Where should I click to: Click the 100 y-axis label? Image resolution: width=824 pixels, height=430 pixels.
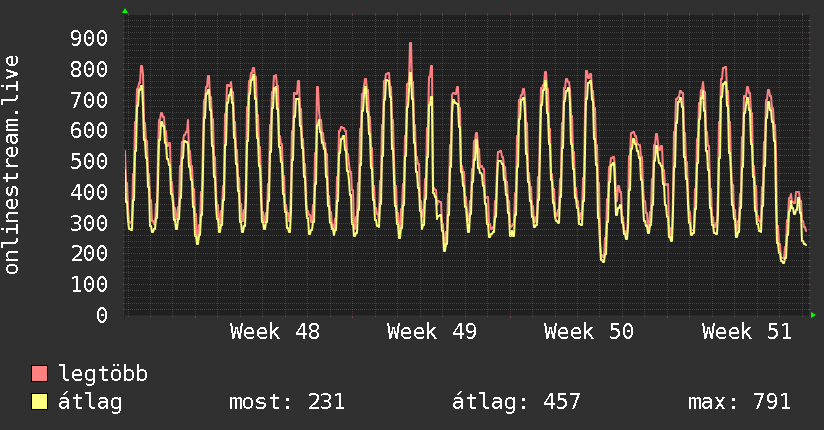[89, 284]
